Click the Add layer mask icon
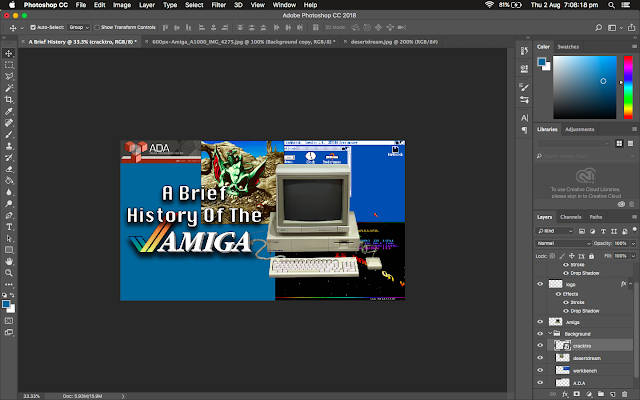The height and width of the screenshot is (400, 640). [577, 394]
